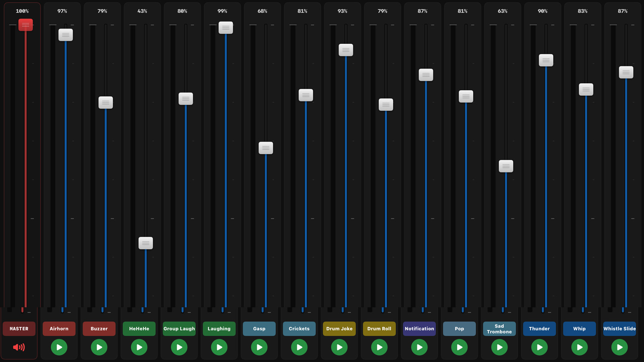
Task: Click the Group Laugh slider handle
Action: pos(186,98)
